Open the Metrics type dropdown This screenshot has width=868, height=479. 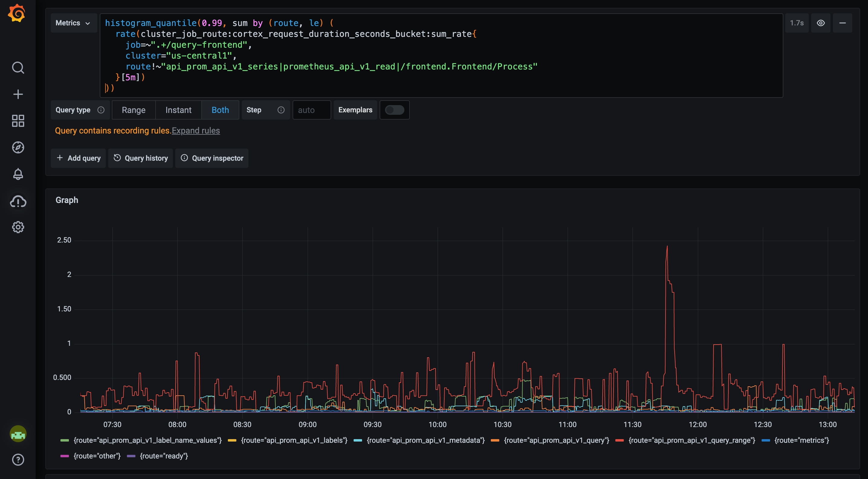coord(73,23)
